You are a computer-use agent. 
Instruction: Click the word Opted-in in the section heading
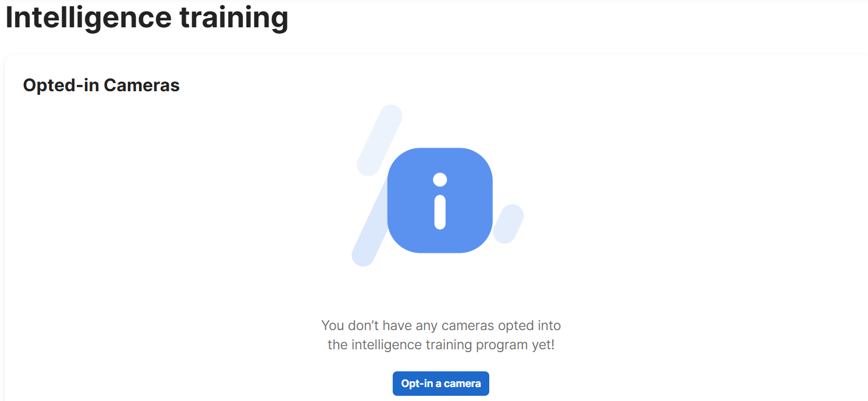[61, 85]
